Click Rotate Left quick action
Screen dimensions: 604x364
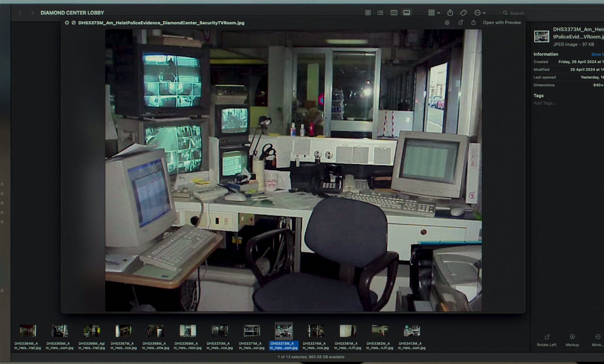546,339
